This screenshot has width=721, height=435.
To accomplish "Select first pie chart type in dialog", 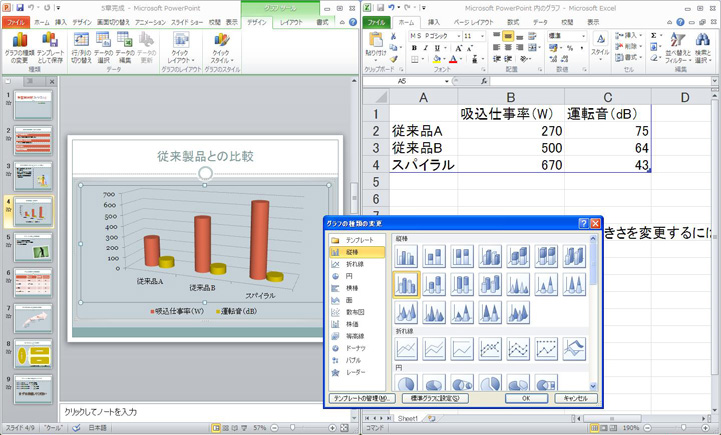I will 406,383.
